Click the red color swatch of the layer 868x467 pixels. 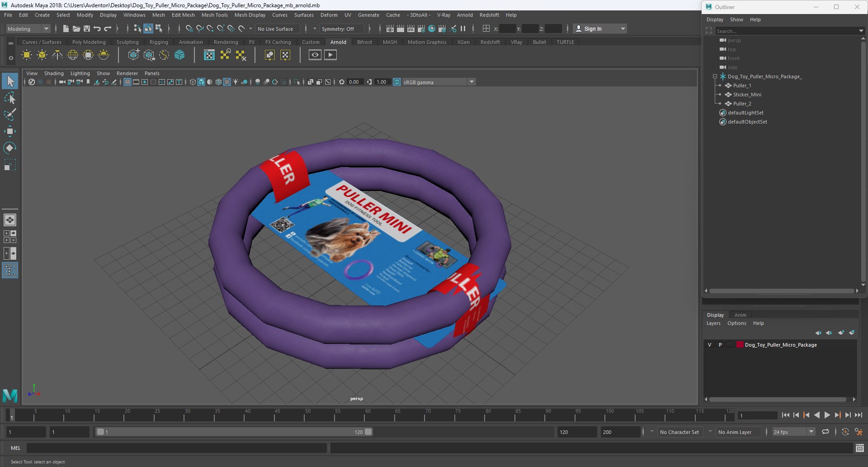[740, 345]
